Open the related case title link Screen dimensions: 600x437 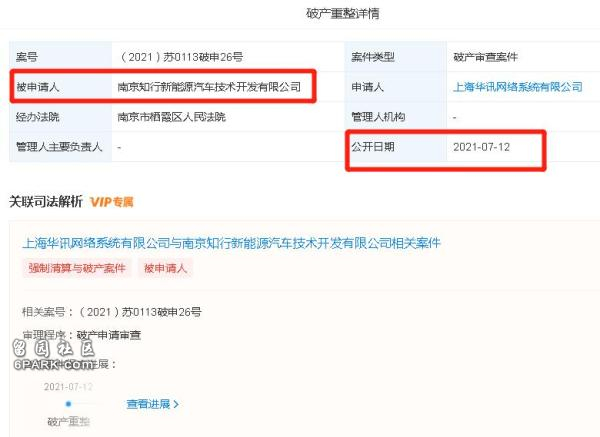coord(232,243)
